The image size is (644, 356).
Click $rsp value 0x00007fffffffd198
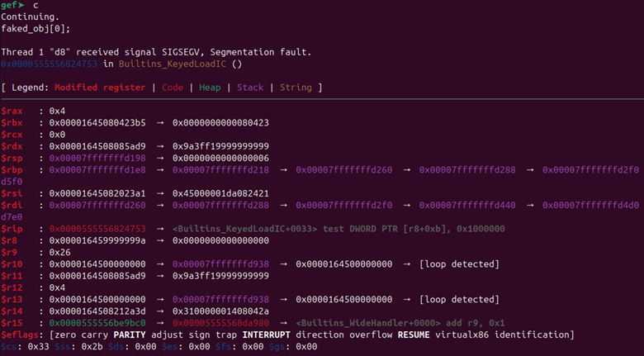(x=97, y=159)
